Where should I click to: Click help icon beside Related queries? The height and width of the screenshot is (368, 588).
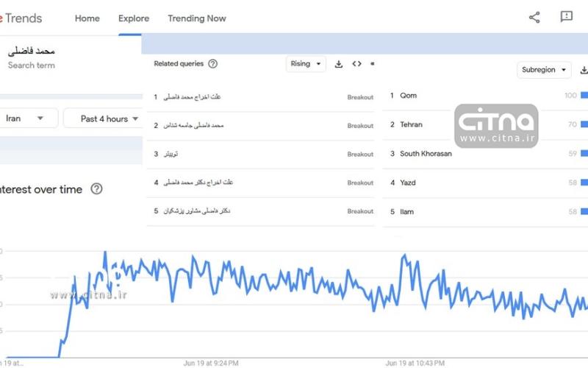pyautogui.click(x=213, y=64)
